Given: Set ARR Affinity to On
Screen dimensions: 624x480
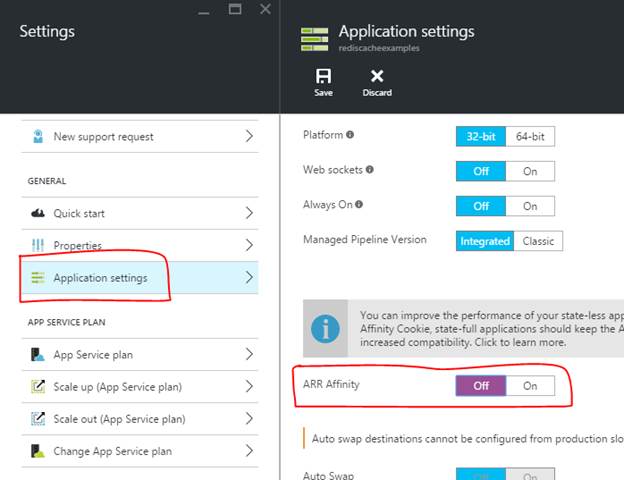Looking at the screenshot, I should [x=530, y=386].
